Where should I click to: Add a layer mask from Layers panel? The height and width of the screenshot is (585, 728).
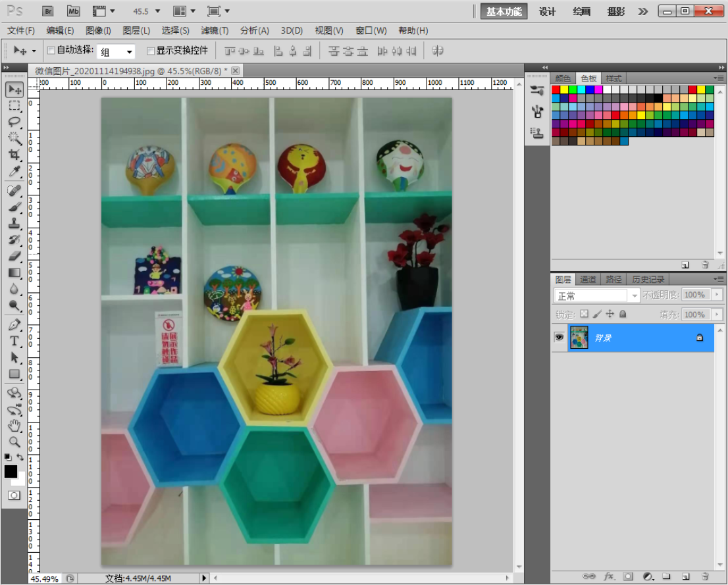point(628,576)
